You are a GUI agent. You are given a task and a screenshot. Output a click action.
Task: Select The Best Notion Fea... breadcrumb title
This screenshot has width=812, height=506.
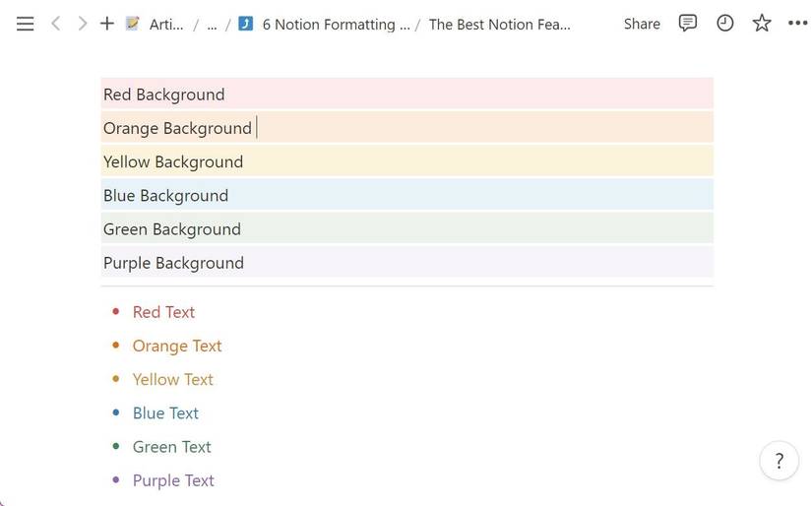pyautogui.click(x=499, y=25)
